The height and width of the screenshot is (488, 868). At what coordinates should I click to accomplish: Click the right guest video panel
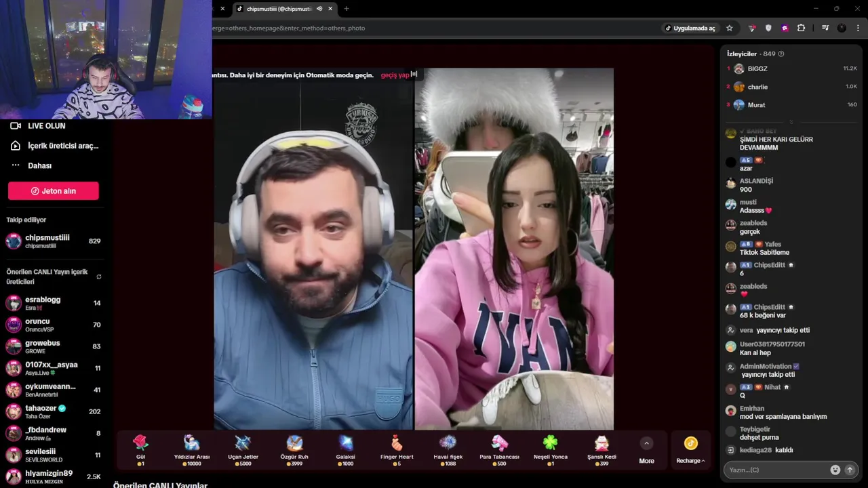coord(514,249)
